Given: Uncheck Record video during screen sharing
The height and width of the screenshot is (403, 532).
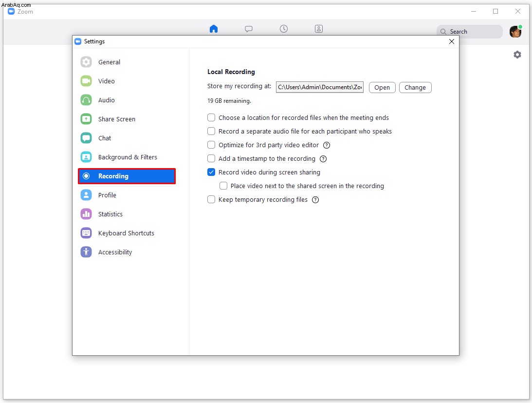Looking at the screenshot, I should coord(211,172).
